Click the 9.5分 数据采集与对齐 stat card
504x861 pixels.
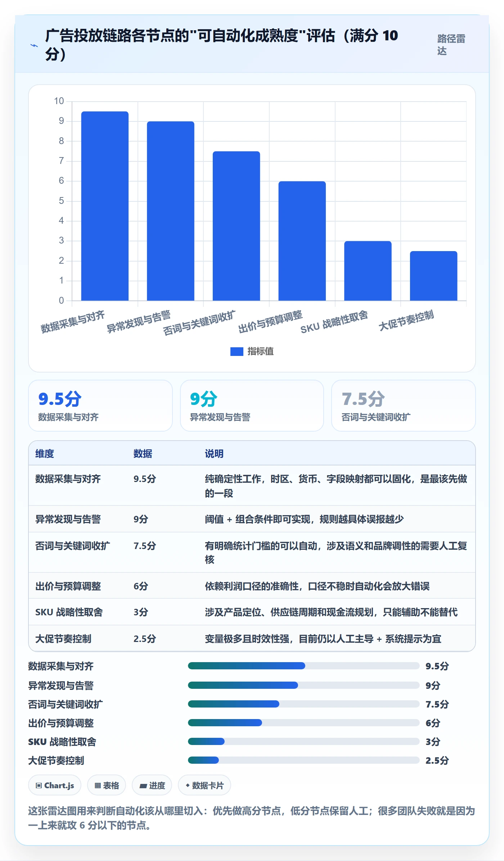click(x=100, y=406)
